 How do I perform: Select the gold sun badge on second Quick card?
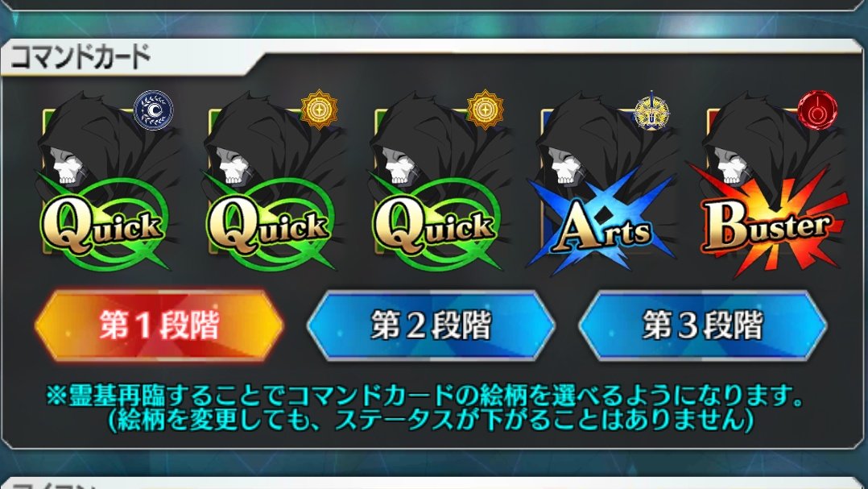(320, 109)
